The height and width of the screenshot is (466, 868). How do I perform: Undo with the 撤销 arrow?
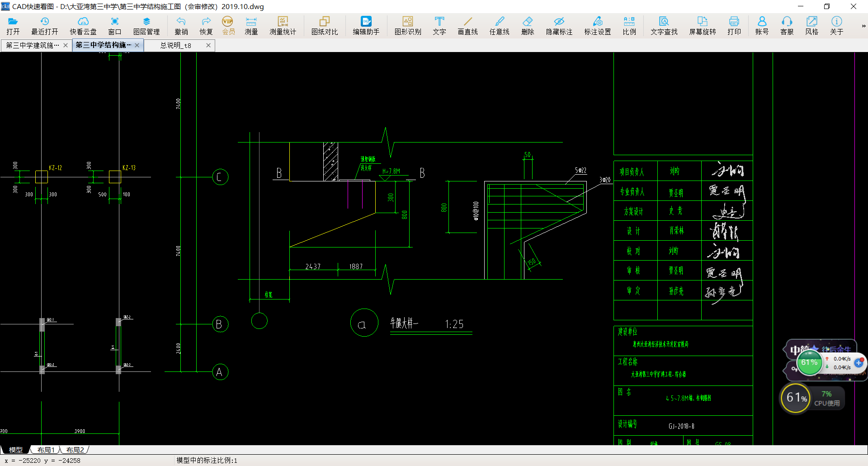coord(181,26)
